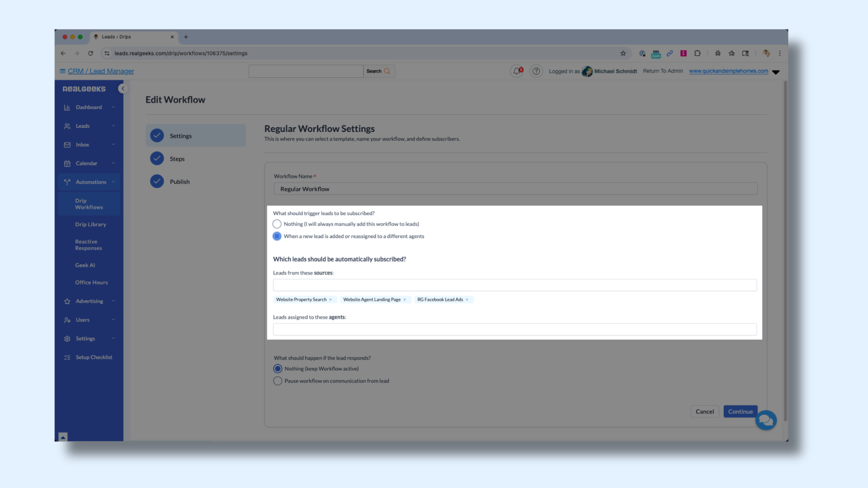Expand the website dropdown arrow near quickandsimpiehomes
Image resolution: width=868 pixels, height=488 pixels.
coord(776,72)
